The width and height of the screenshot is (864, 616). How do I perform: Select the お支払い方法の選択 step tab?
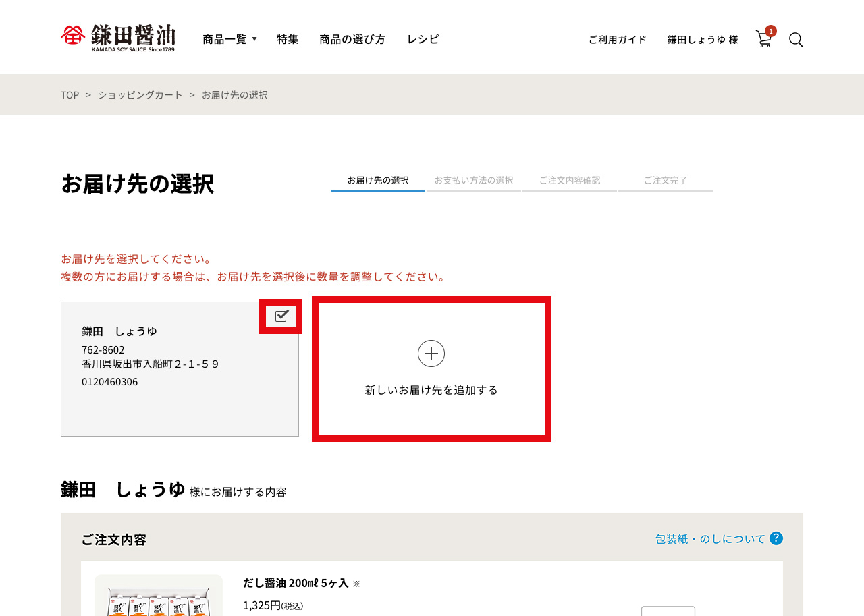[x=474, y=181]
